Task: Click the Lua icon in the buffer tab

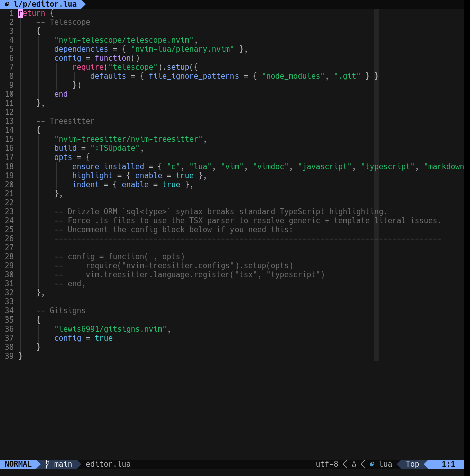Action: pyautogui.click(x=7, y=4)
